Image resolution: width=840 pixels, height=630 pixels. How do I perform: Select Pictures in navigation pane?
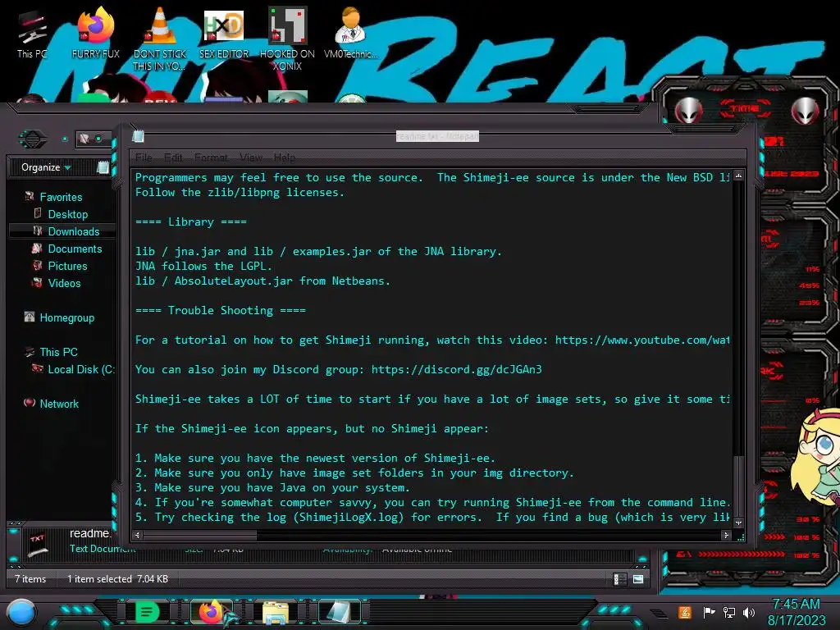pyautogui.click(x=67, y=266)
